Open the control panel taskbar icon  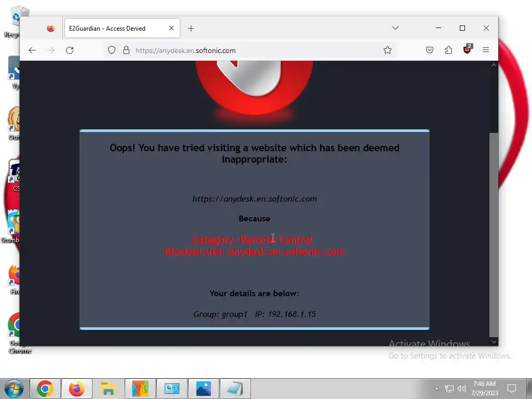click(x=171, y=389)
